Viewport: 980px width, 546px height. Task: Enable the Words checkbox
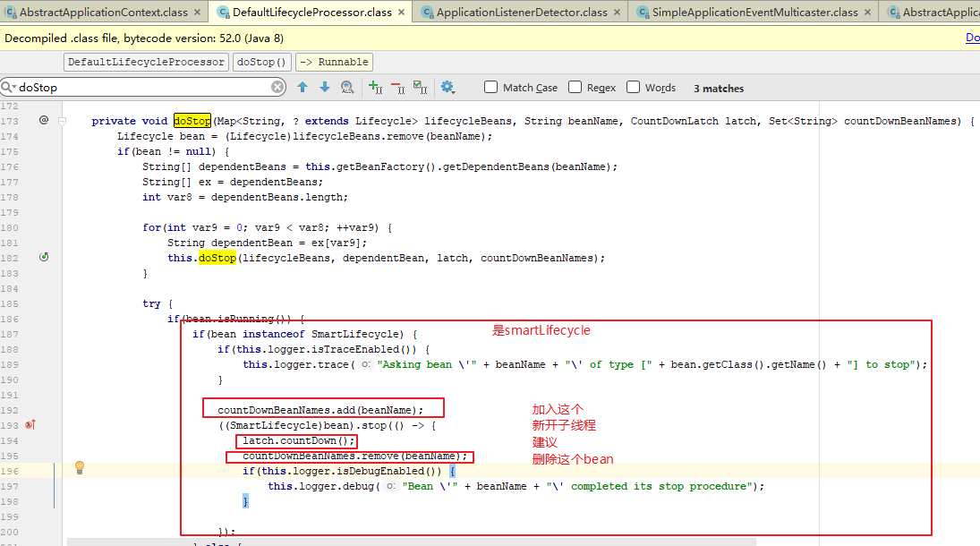pyautogui.click(x=633, y=87)
